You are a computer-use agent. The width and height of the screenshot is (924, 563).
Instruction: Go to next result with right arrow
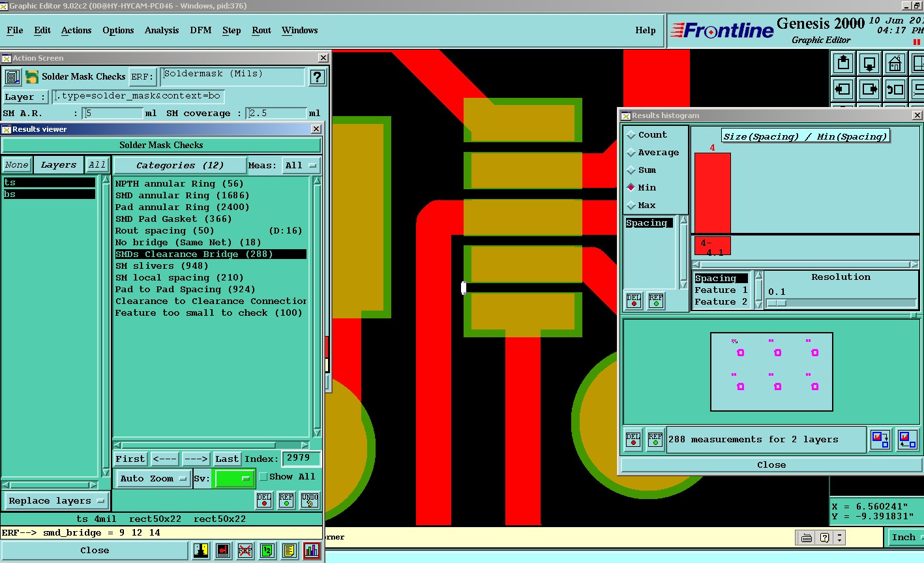tap(196, 459)
